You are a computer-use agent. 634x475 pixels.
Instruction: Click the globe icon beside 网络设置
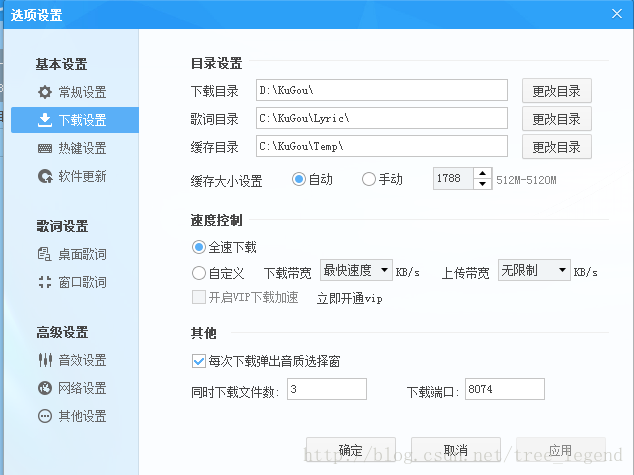click(x=45, y=388)
